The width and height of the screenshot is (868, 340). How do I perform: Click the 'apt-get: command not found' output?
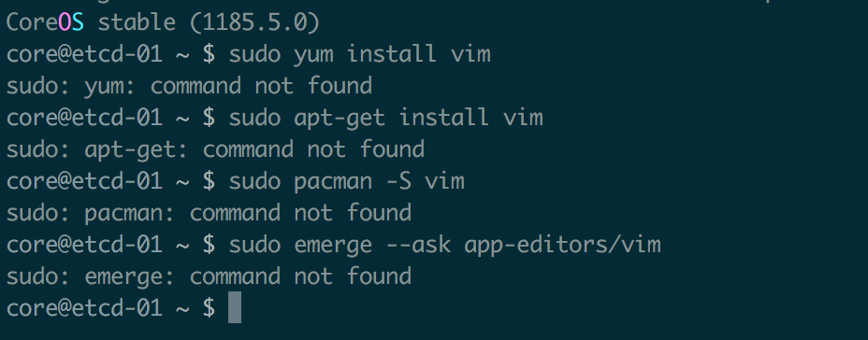[x=254, y=149]
